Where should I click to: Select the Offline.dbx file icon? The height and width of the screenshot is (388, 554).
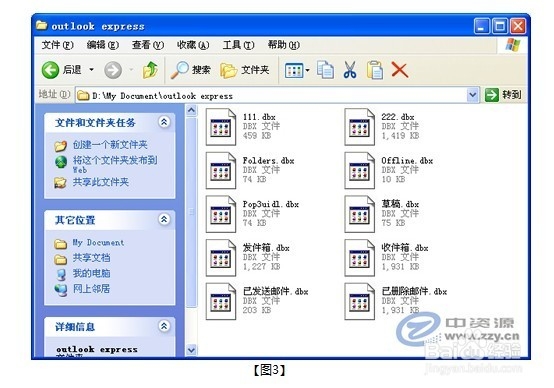tap(360, 170)
